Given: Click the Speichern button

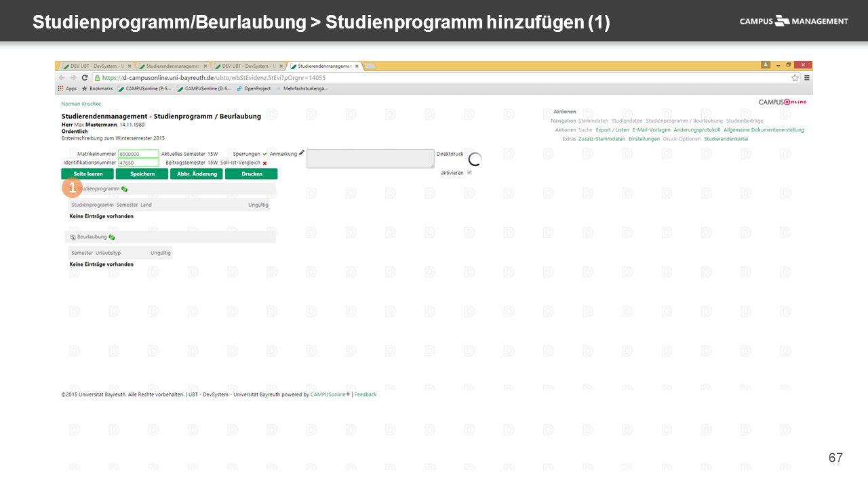Looking at the screenshot, I should tap(142, 174).
